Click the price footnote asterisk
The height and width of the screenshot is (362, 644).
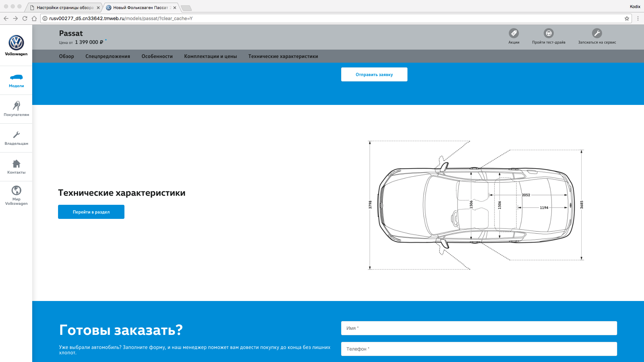click(x=106, y=40)
